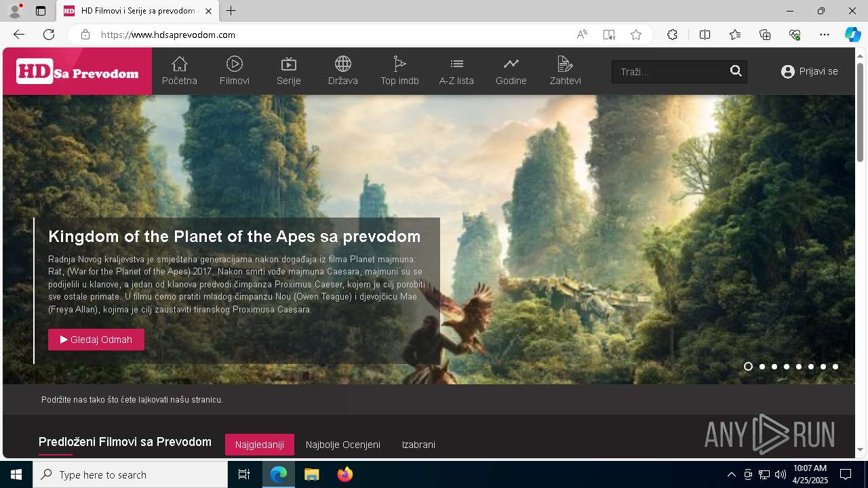Image resolution: width=868 pixels, height=488 pixels.
Task: Open the Početna home nav item
Action: (180, 71)
